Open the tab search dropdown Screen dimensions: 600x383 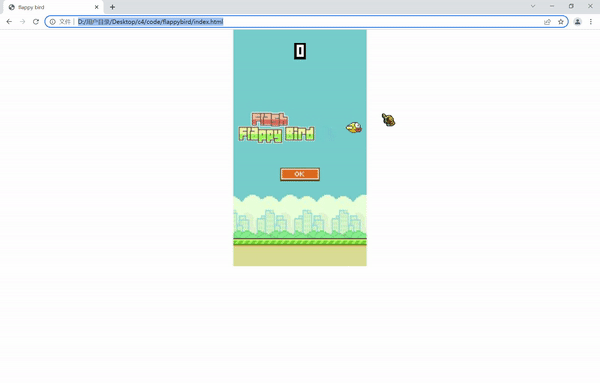pos(533,6)
